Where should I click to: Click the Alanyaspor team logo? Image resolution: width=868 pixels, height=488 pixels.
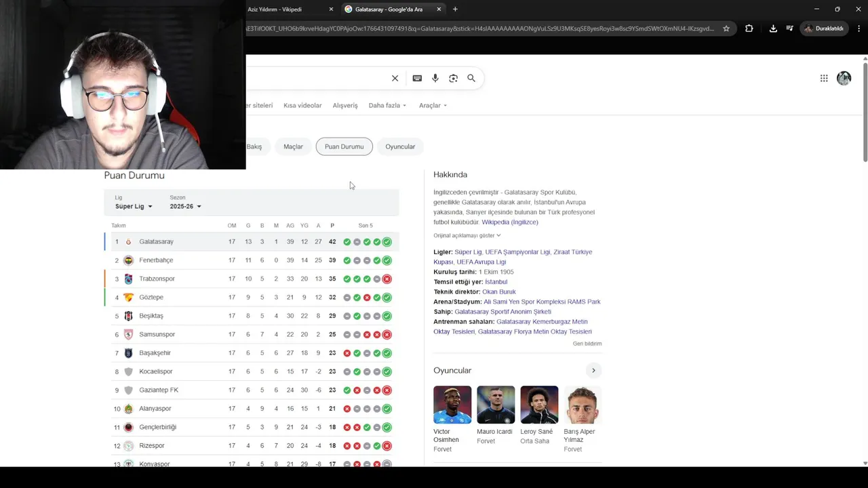pyautogui.click(x=128, y=409)
